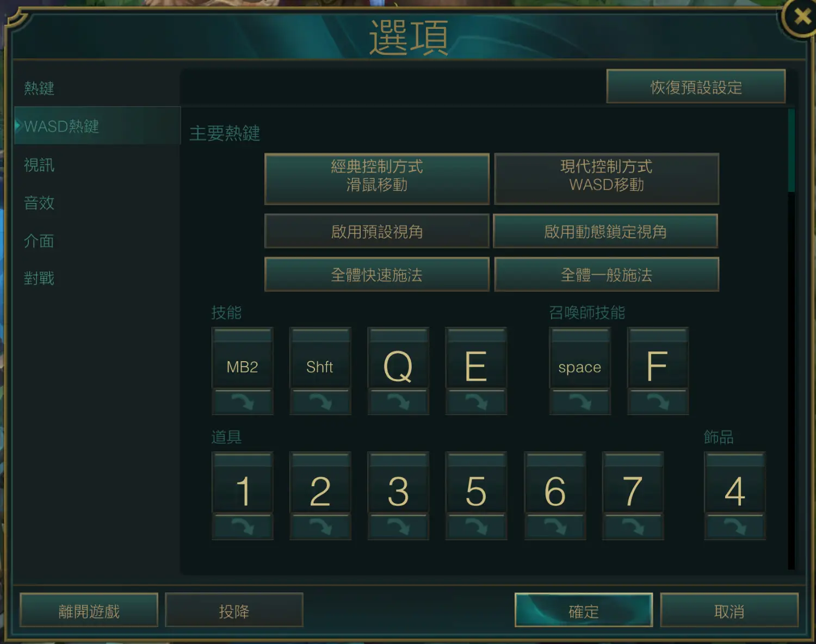Rebind the E skill key slot
816x644 pixels.
pos(476,358)
